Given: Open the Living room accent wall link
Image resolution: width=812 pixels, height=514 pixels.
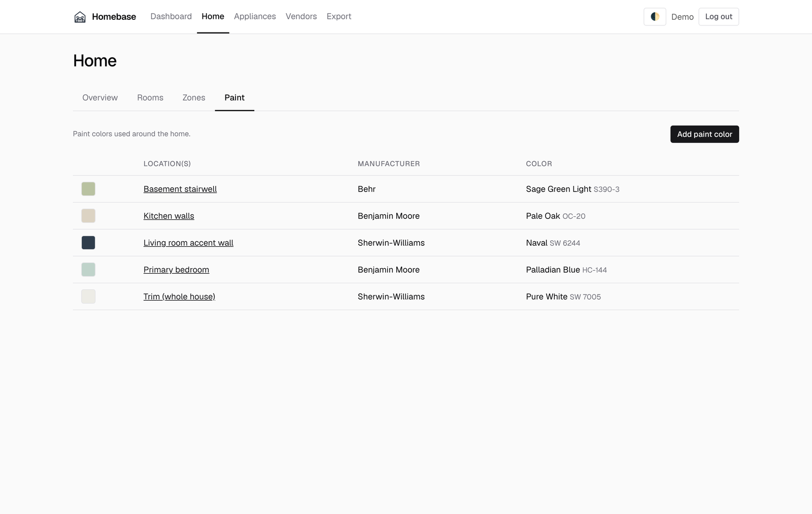Looking at the screenshot, I should coord(188,243).
